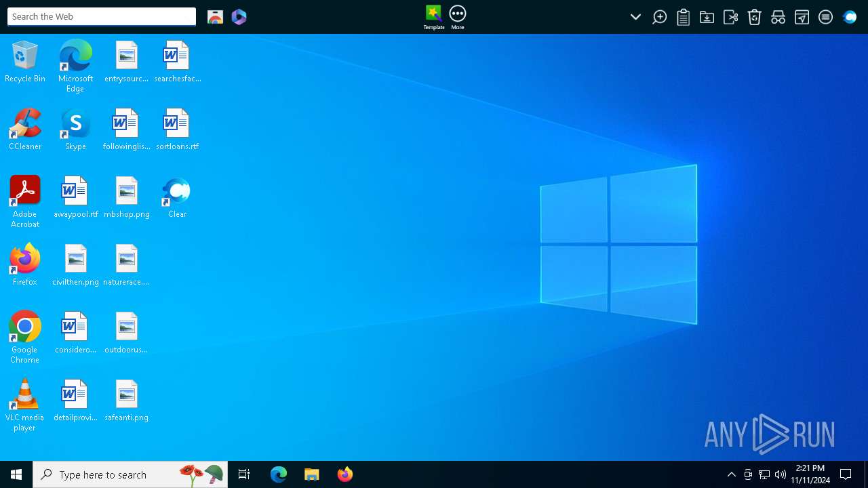Viewport: 868px width, 488px height.
Task: Select the Clear desktop shortcut
Action: point(177,197)
